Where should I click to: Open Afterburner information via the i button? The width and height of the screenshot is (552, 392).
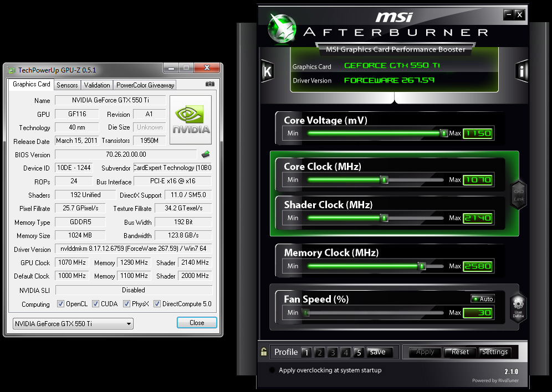522,71
